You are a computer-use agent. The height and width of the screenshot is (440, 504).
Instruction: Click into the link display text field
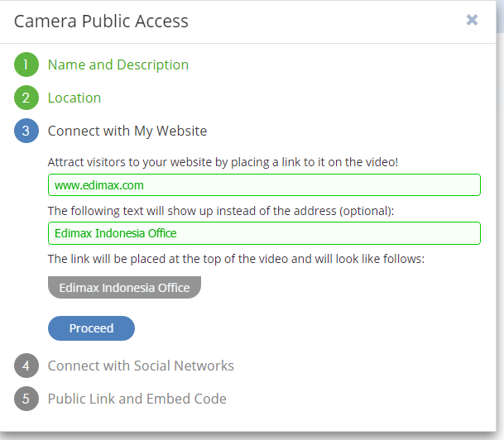[264, 233]
